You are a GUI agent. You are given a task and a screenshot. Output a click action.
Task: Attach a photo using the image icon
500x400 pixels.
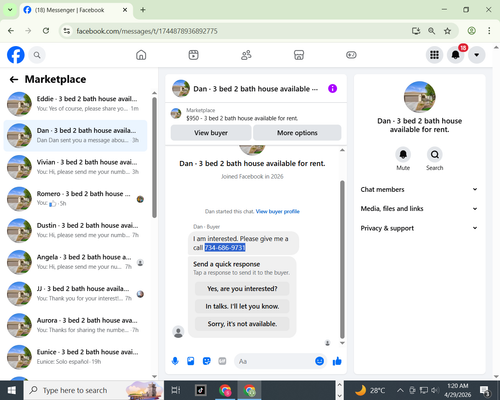point(191,361)
